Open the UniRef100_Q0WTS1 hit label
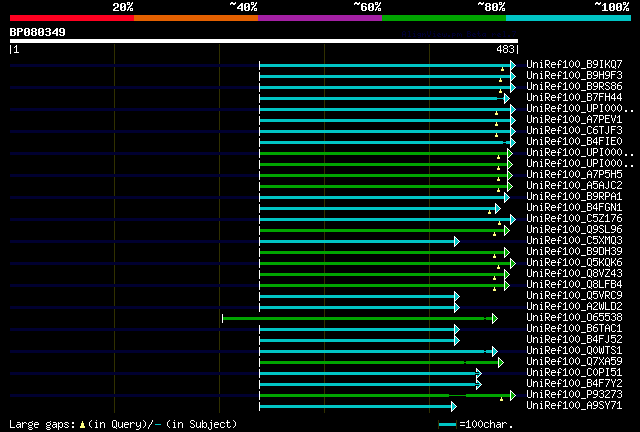Screen dimensions: 640x432 click(574, 351)
